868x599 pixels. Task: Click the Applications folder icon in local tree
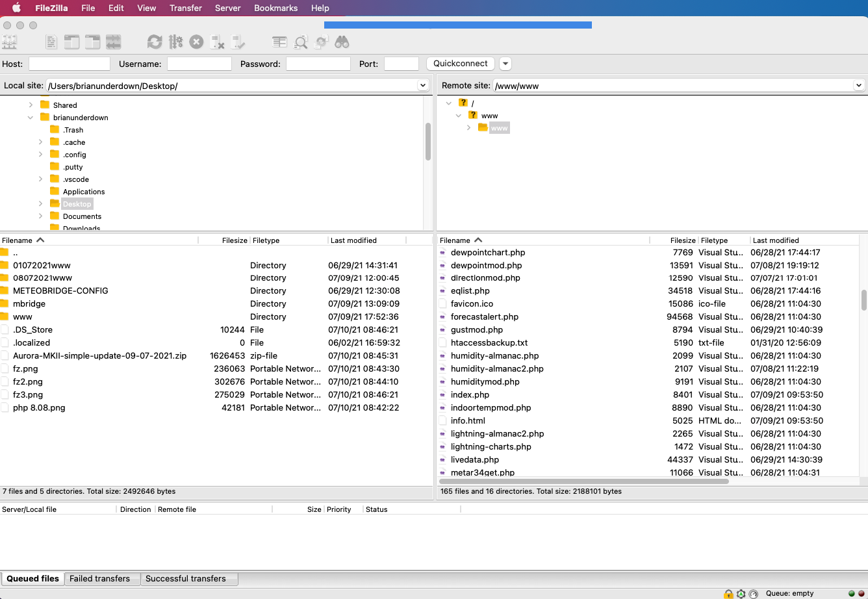point(55,192)
